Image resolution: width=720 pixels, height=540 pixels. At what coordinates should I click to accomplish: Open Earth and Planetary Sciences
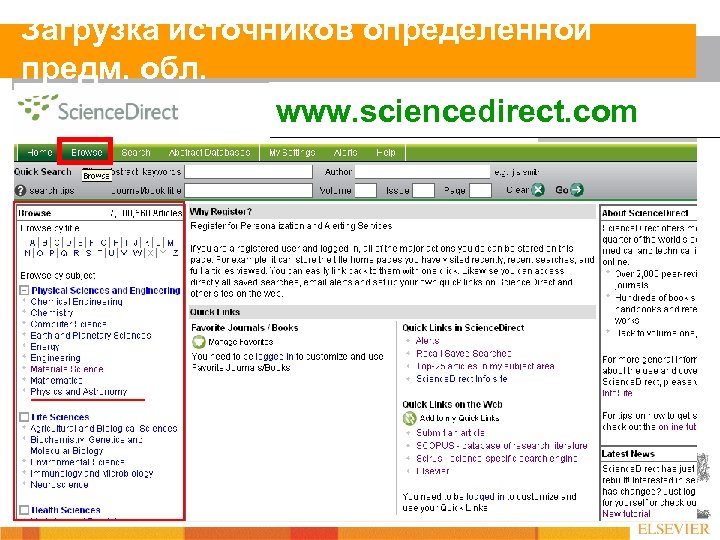(90, 335)
